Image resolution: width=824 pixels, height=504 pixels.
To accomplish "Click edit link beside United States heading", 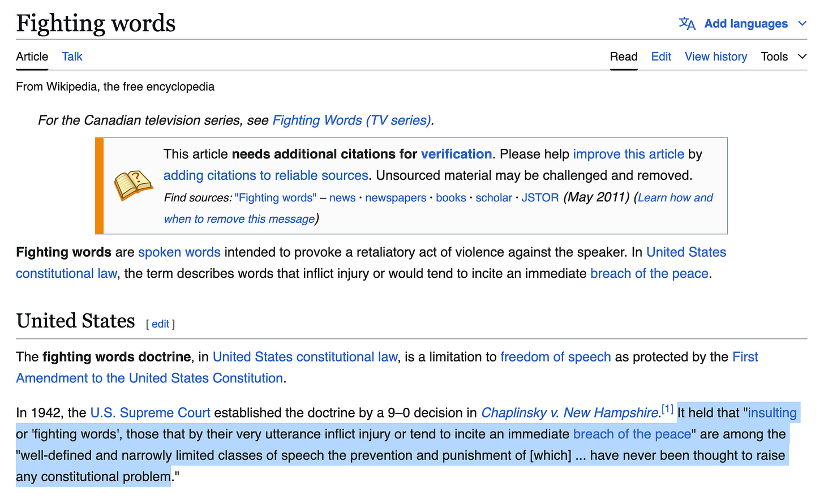I will click(160, 324).
